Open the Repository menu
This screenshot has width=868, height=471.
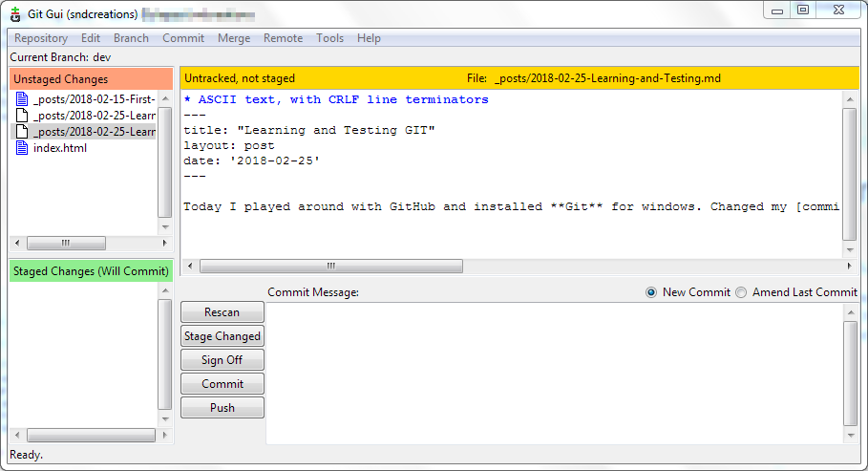pos(41,38)
